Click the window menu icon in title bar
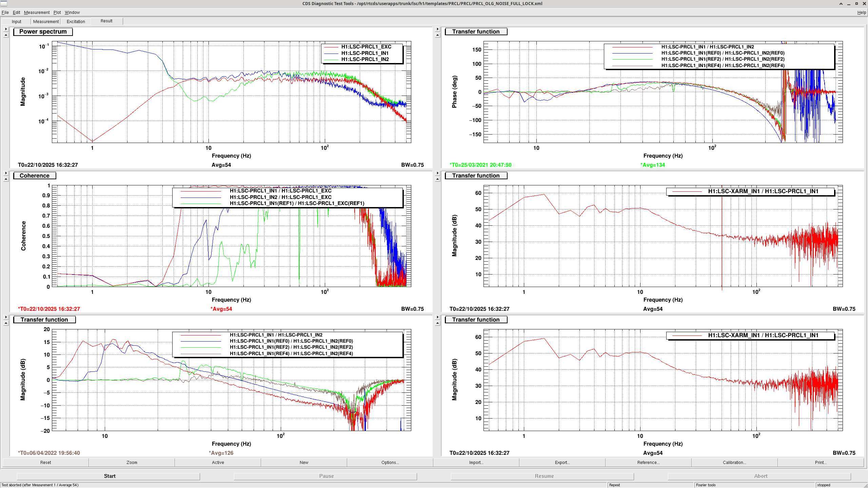The height and width of the screenshot is (488, 868). (4, 3)
